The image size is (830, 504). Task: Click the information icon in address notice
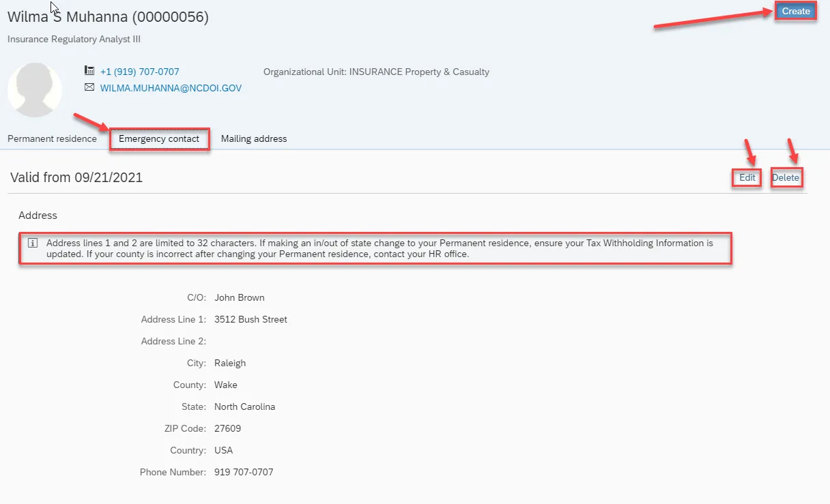coord(32,243)
